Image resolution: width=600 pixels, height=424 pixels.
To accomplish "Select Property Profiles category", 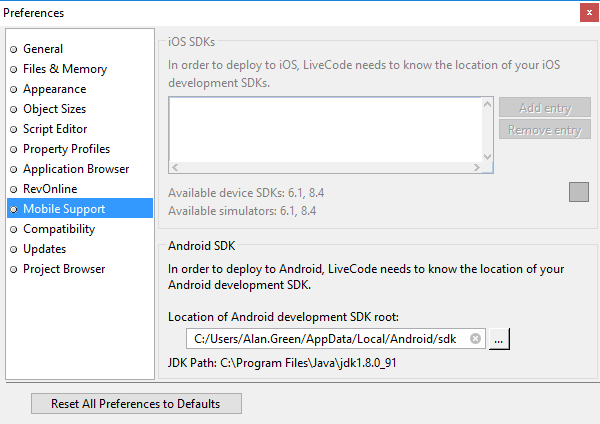I will tap(66, 149).
